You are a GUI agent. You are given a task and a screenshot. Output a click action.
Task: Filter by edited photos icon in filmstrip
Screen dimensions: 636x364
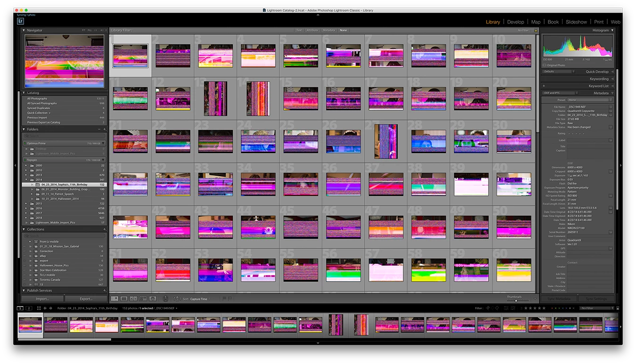coord(506,308)
